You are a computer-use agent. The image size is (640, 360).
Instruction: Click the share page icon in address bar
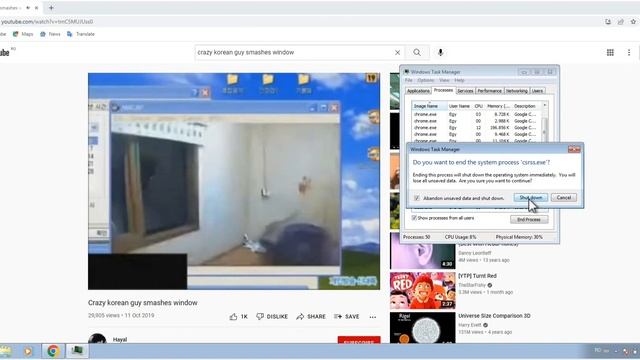click(x=620, y=22)
